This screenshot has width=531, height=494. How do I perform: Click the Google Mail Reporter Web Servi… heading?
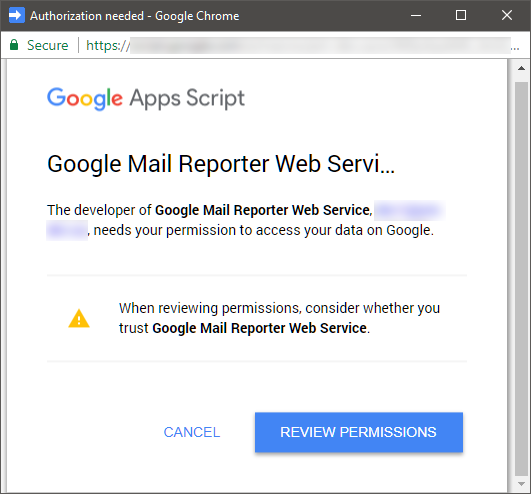[x=221, y=164]
